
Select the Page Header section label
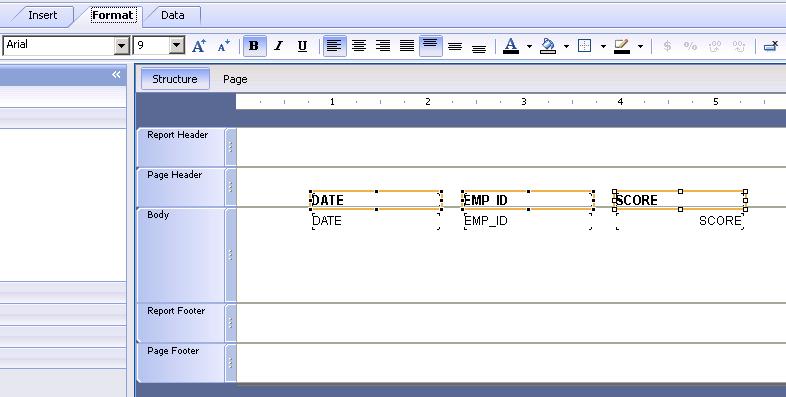point(174,175)
